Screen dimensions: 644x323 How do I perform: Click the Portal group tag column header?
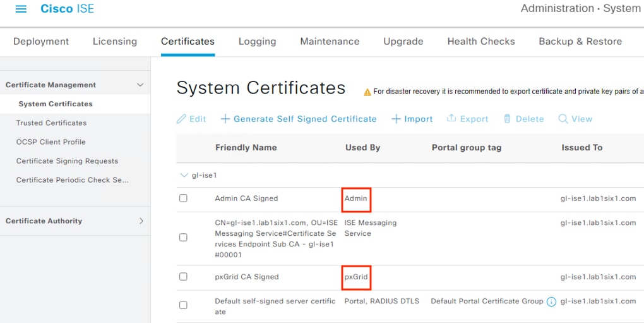(467, 147)
